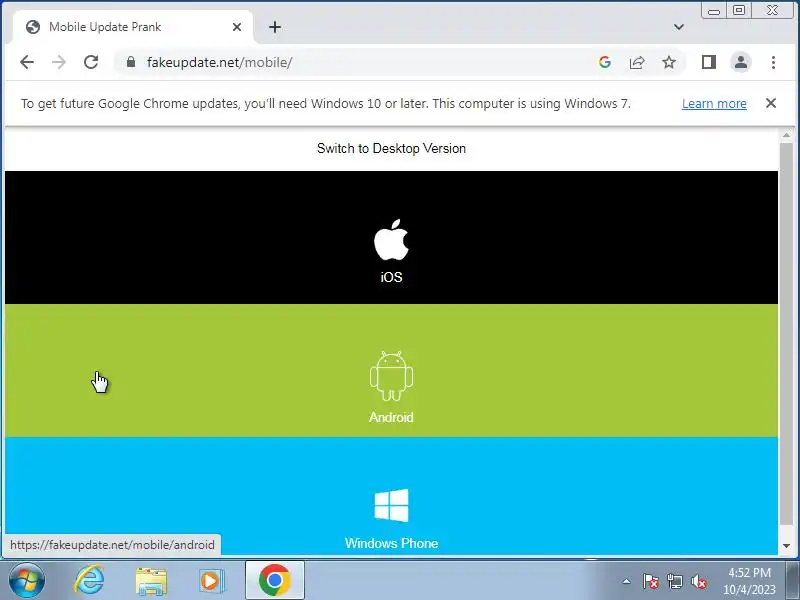Image resolution: width=800 pixels, height=600 pixels.
Task: Reload the current page
Action: (91, 62)
